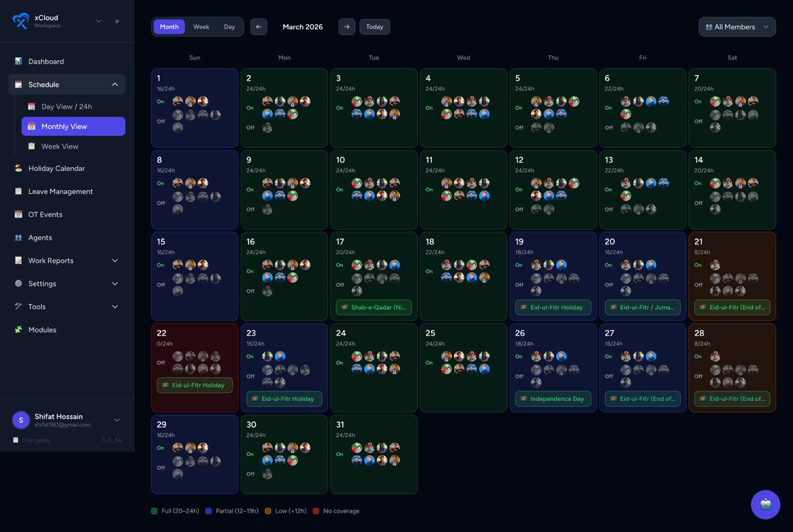Viewport: 793px width, 532px height.
Task: Open the Work Reports icon
Action: 18,260
